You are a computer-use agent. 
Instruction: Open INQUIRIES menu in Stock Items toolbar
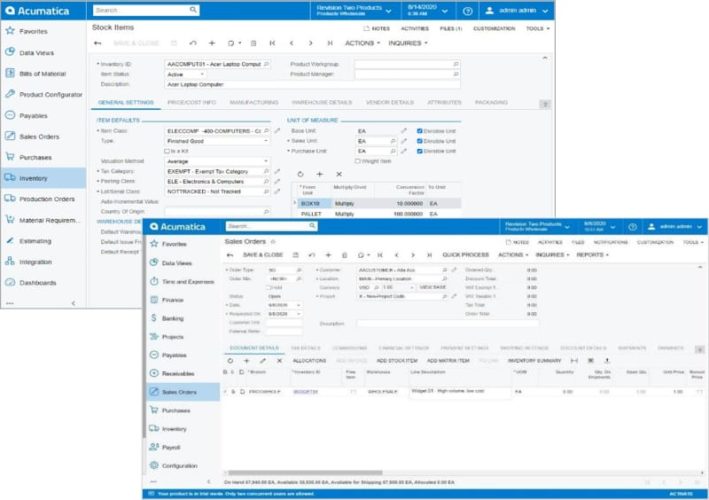[x=408, y=43]
